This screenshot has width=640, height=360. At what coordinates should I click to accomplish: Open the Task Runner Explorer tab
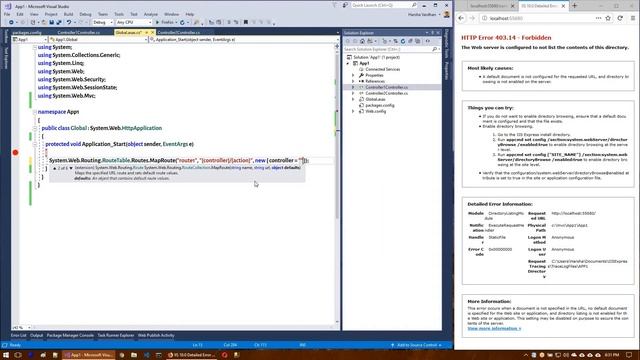click(116, 336)
